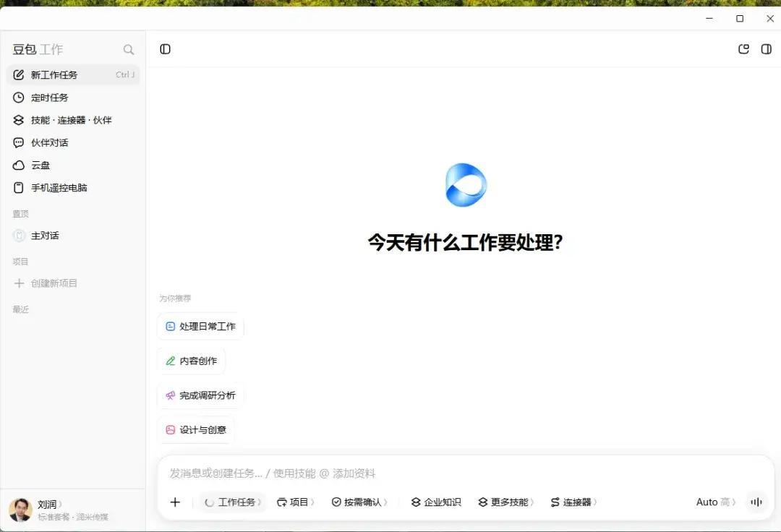Start voice input with waveform icon
The image size is (781, 532).
756,502
